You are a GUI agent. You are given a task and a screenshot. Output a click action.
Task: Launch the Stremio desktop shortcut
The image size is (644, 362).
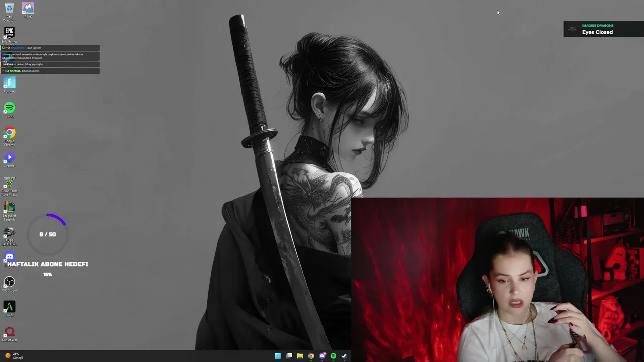tap(9, 160)
